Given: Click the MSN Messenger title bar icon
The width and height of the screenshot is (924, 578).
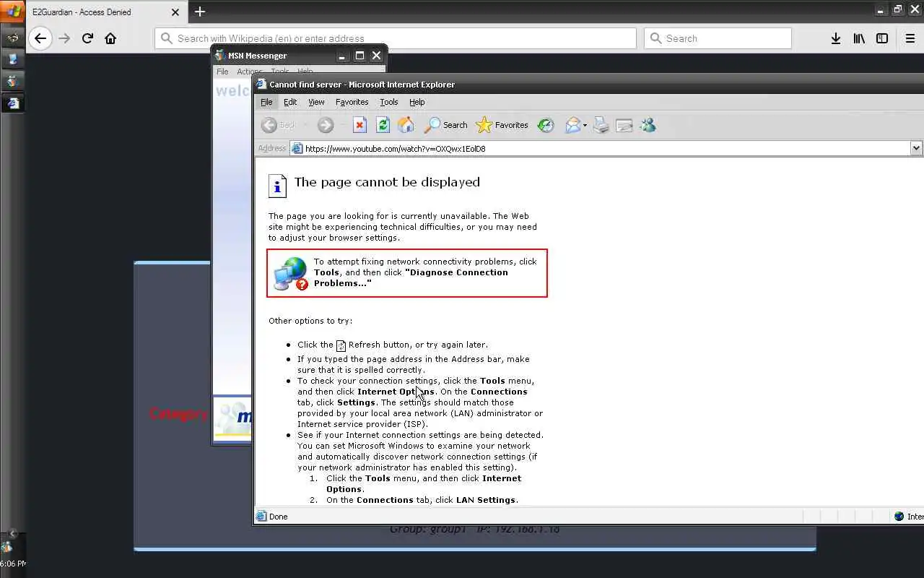Looking at the screenshot, I should pos(220,56).
